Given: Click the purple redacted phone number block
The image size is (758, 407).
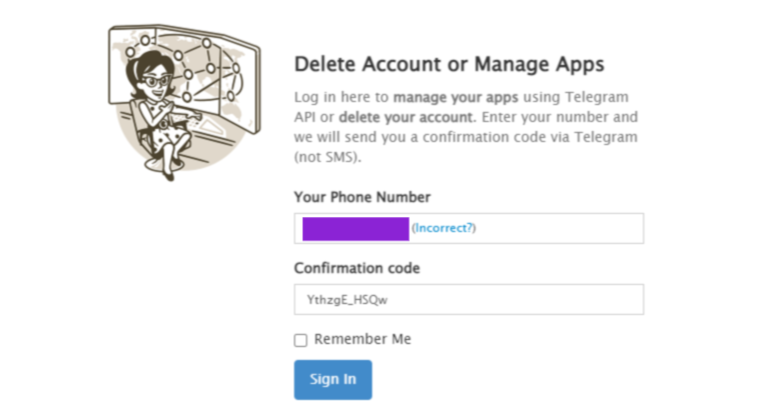Looking at the screenshot, I should pyautogui.click(x=356, y=228).
